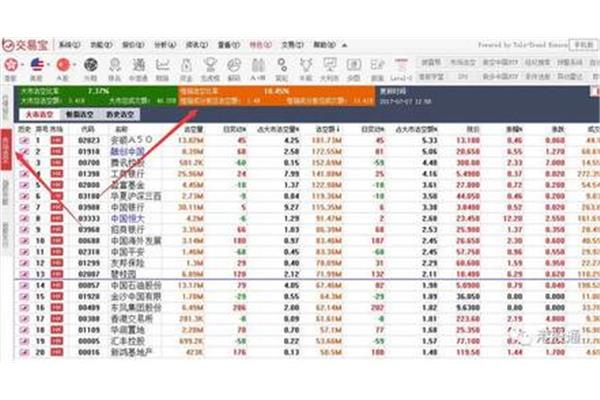Image resolution: width=600 pixels, height=400 pixels.
Task: Sort by the 沽空量 column header
Action: pyautogui.click(x=193, y=129)
